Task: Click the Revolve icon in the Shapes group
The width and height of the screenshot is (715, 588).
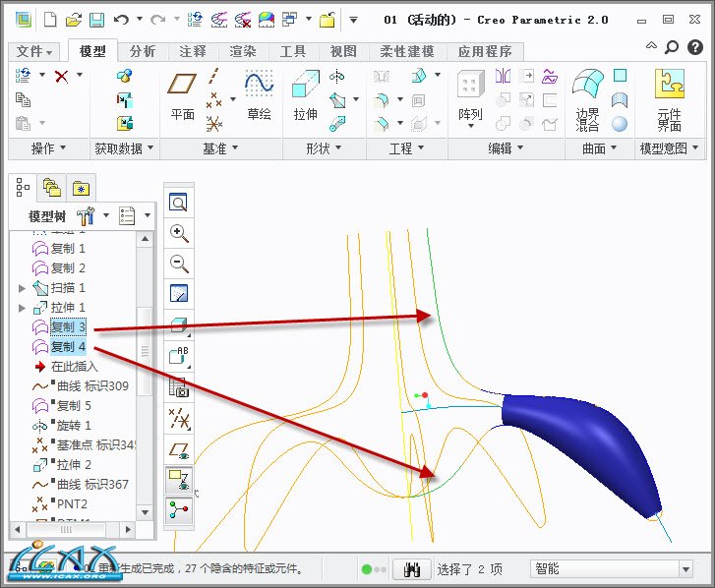Action: (x=337, y=76)
